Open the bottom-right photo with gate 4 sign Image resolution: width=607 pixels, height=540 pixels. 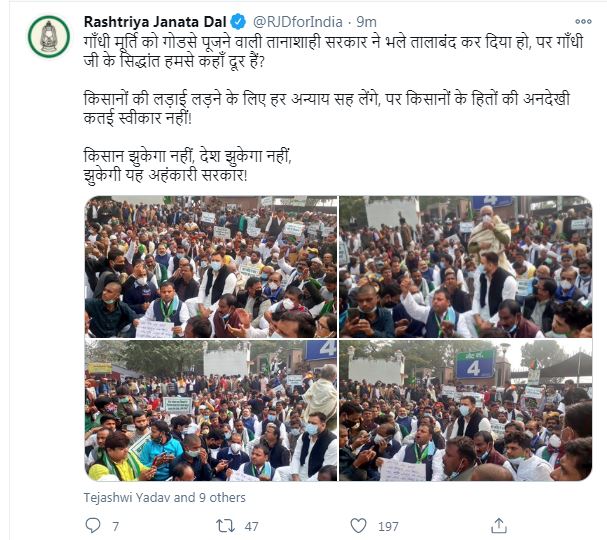pos(466,410)
